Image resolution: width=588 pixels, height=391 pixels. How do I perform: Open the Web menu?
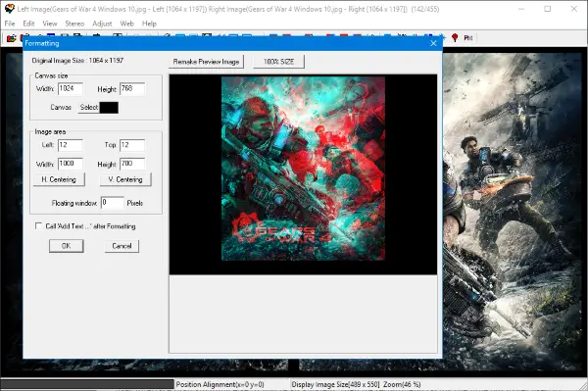click(x=126, y=24)
